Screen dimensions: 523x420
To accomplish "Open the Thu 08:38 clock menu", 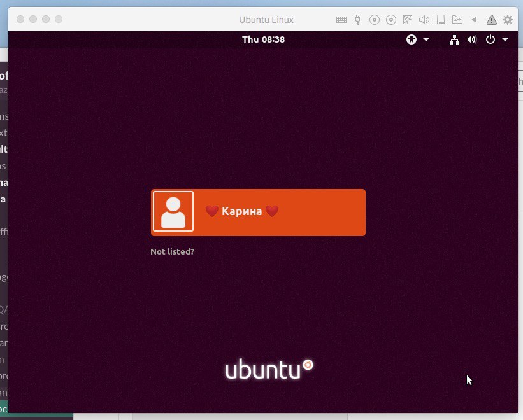I will point(264,39).
